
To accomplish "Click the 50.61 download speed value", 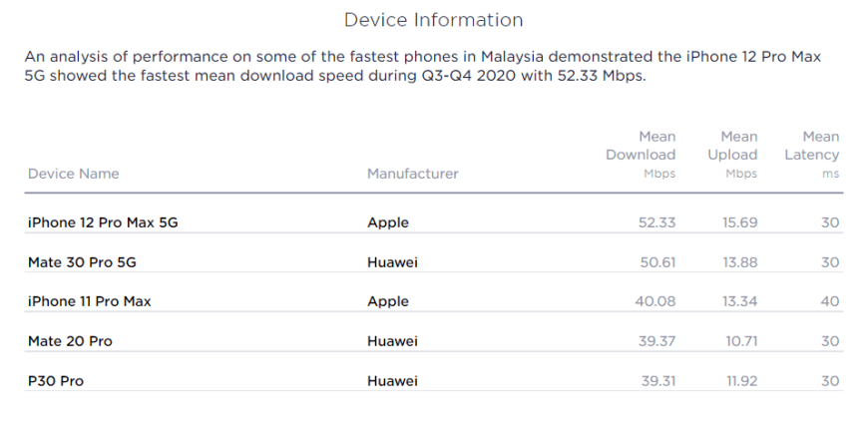I will [x=657, y=262].
